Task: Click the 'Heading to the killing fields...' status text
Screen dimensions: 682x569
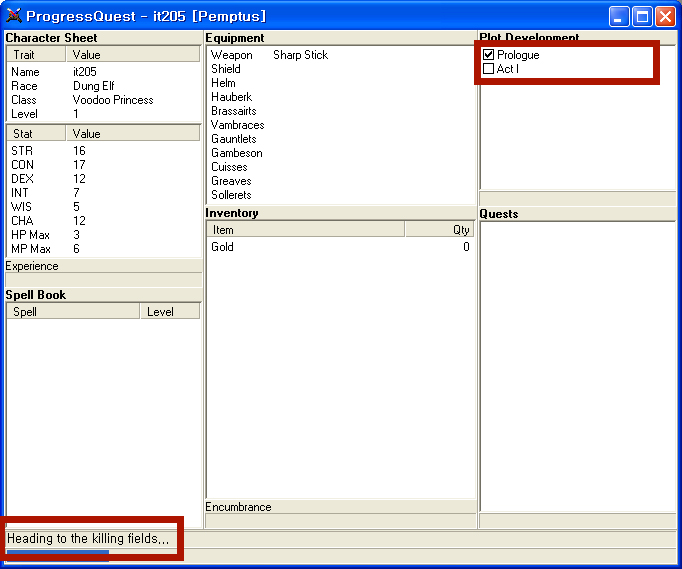Action: pos(88,539)
